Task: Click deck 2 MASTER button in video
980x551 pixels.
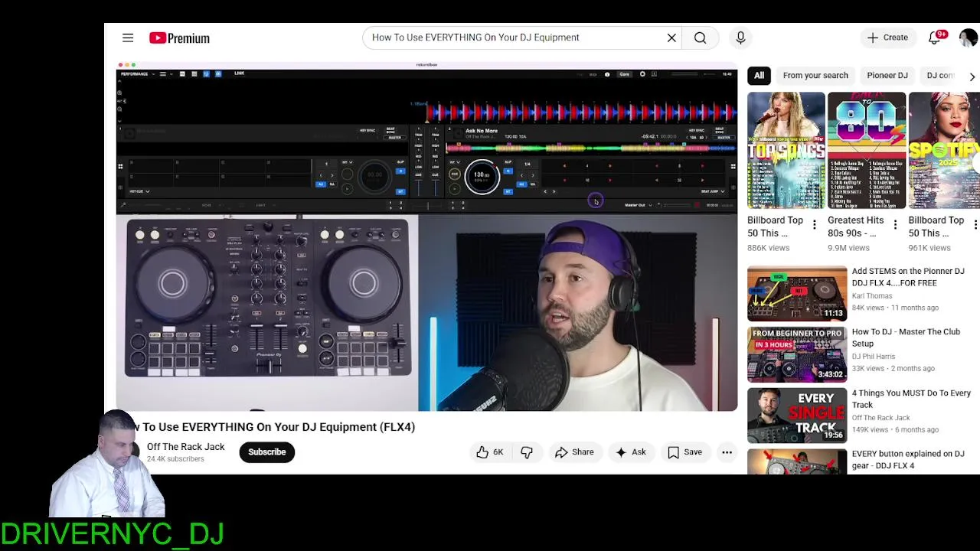Action: coord(723,138)
